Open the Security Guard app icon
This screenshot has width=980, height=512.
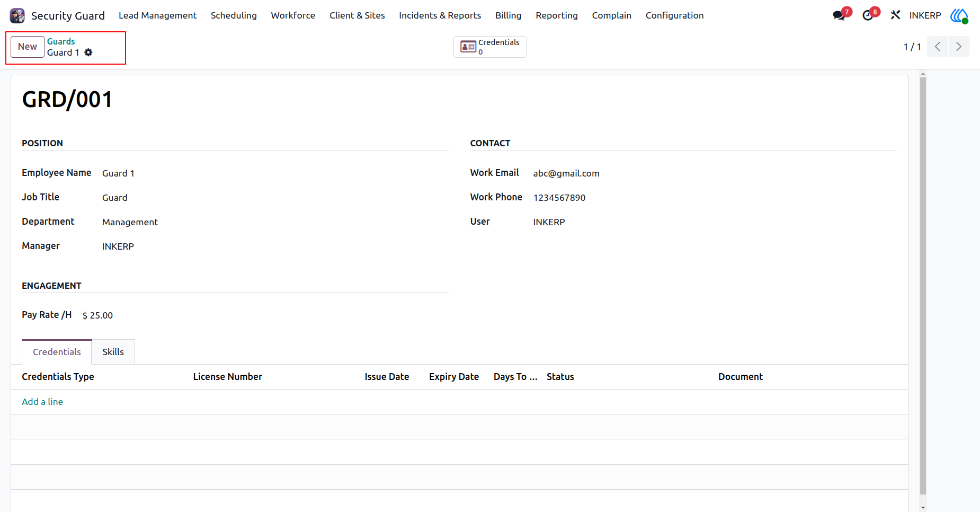click(x=17, y=15)
